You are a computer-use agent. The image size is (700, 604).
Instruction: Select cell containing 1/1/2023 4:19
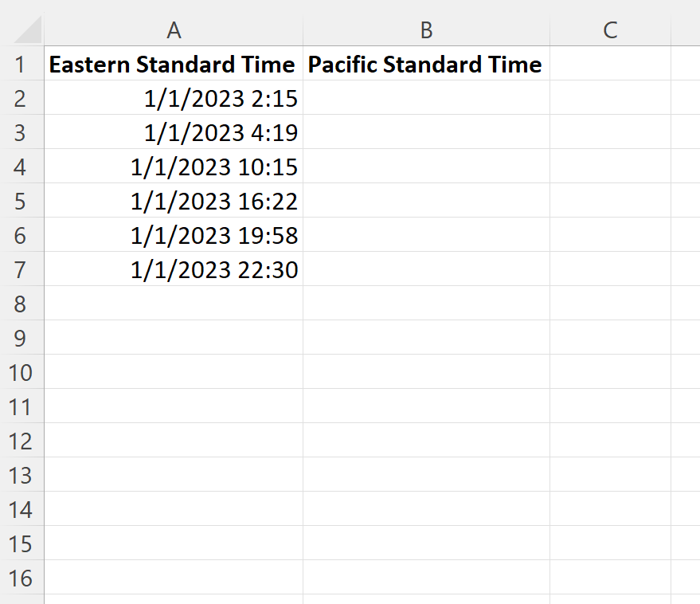(174, 132)
